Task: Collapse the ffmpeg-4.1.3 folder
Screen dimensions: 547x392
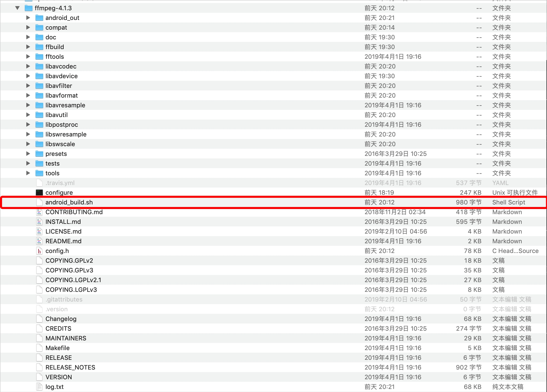Action: coord(17,8)
